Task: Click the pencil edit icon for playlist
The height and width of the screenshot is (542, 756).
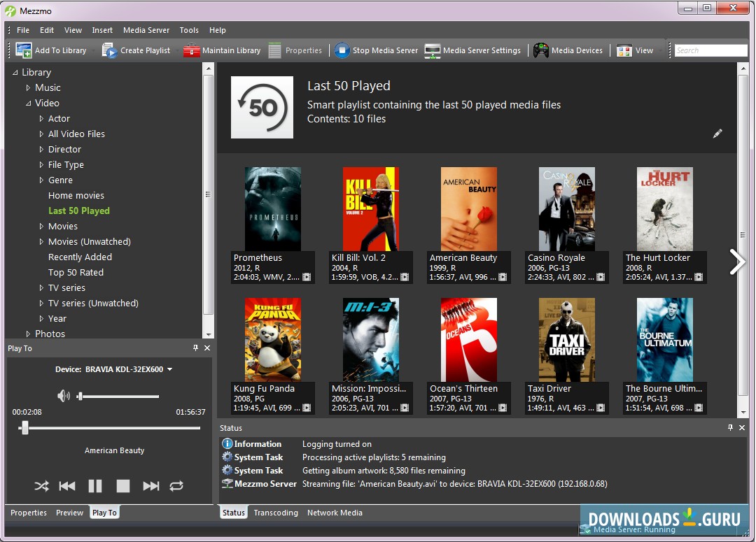Action: [717, 134]
